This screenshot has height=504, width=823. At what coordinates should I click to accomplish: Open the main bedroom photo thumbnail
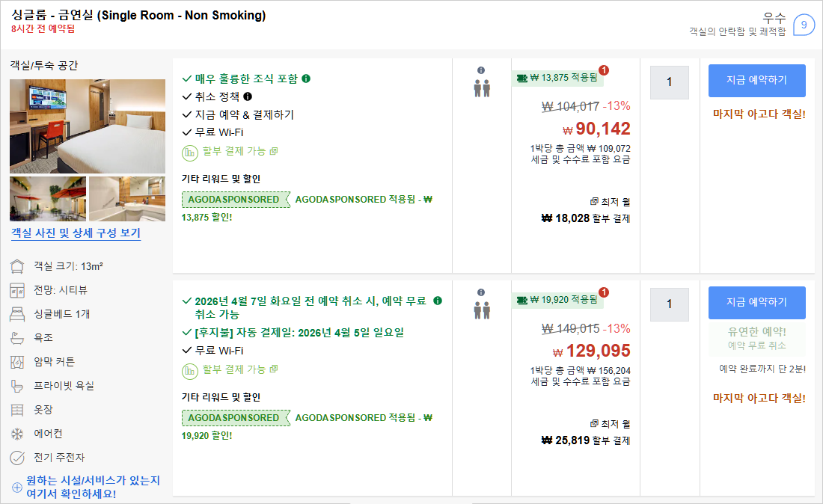[x=88, y=126]
